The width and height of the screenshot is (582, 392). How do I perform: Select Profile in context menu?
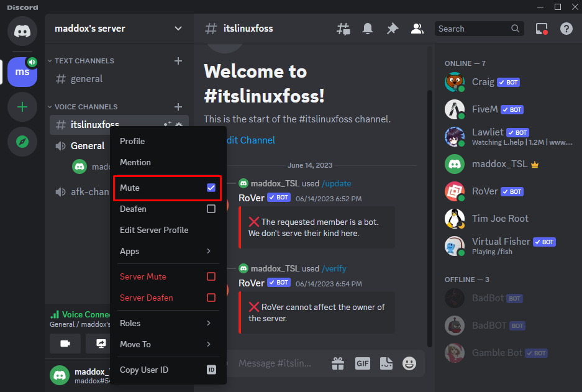(x=168, y=141)
